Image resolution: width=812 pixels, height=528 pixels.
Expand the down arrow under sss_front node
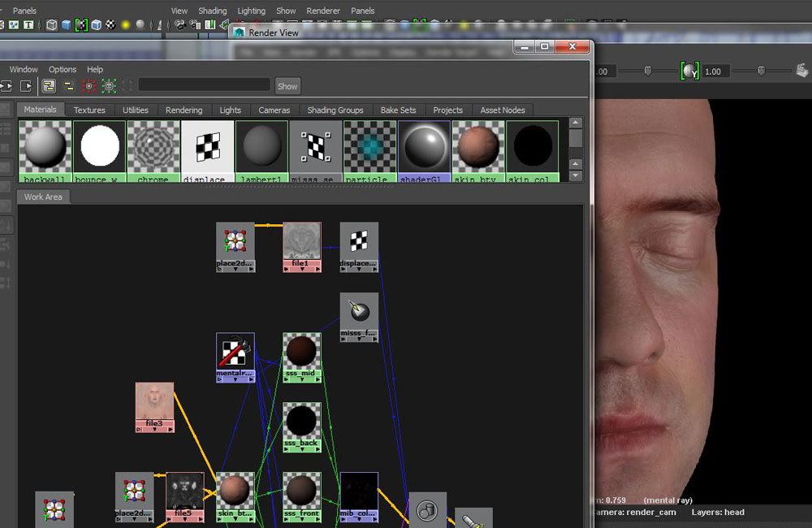[302, 520]
